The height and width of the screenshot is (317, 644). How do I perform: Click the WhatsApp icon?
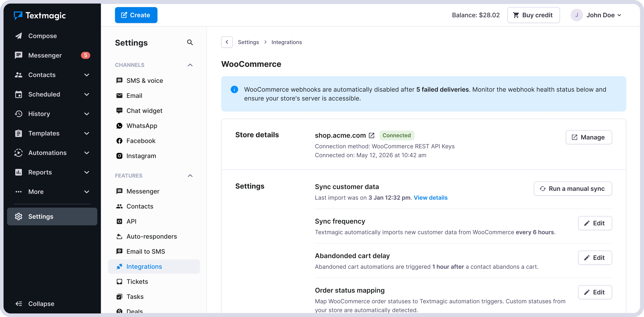tap(119, 126)
